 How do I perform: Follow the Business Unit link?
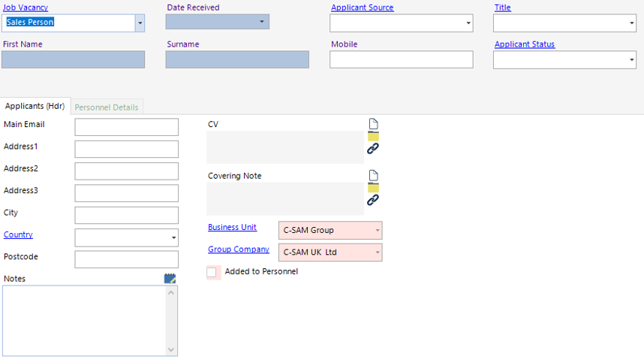232,228
